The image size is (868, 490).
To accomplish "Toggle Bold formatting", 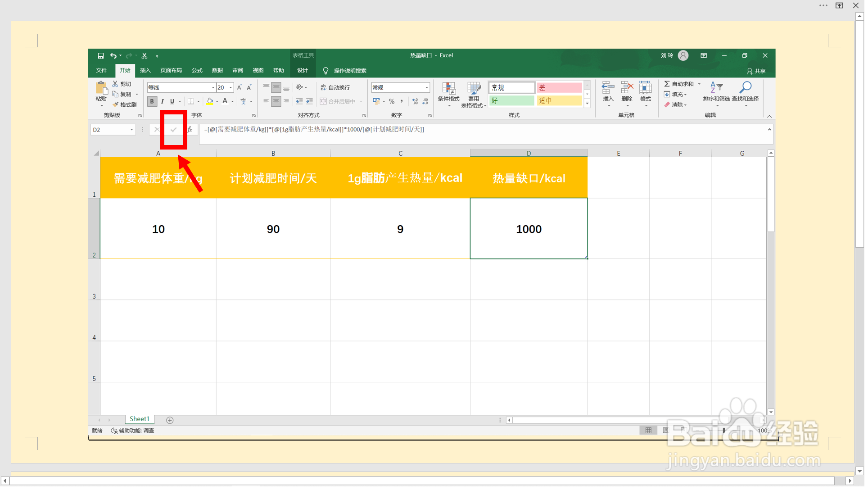I will click(152, 101).
